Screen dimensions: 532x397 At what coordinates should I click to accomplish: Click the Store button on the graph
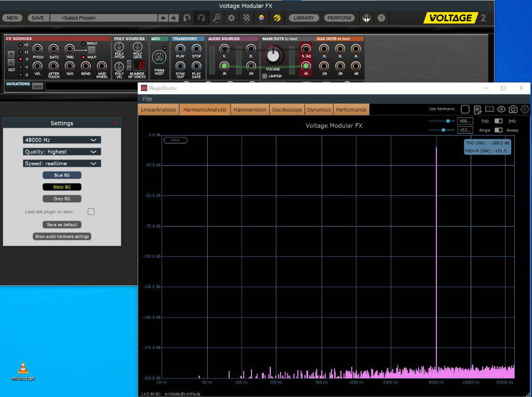click(176, 140)
